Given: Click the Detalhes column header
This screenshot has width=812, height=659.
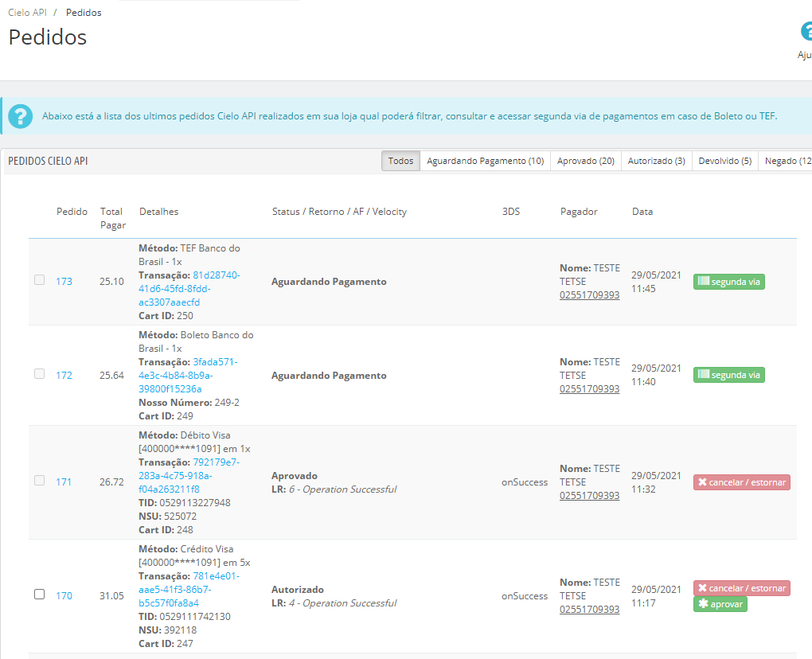Looking at the screenshot, I should point(159,212).
